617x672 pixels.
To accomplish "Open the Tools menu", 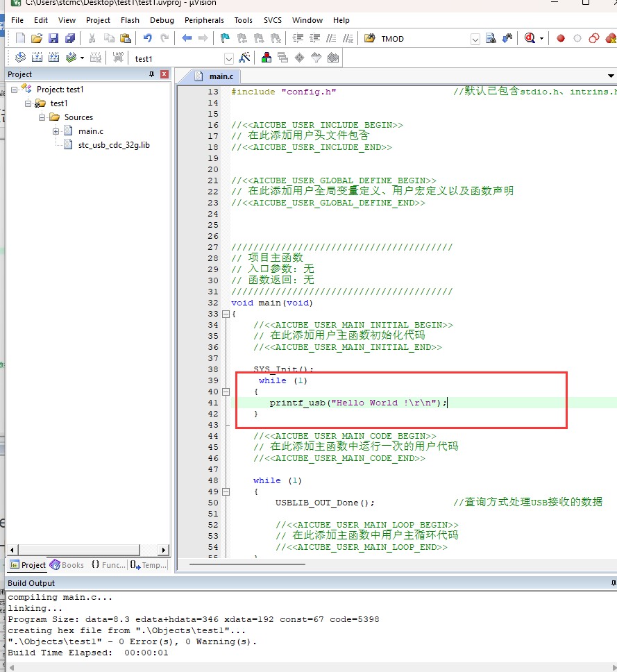I will (243, 20).
